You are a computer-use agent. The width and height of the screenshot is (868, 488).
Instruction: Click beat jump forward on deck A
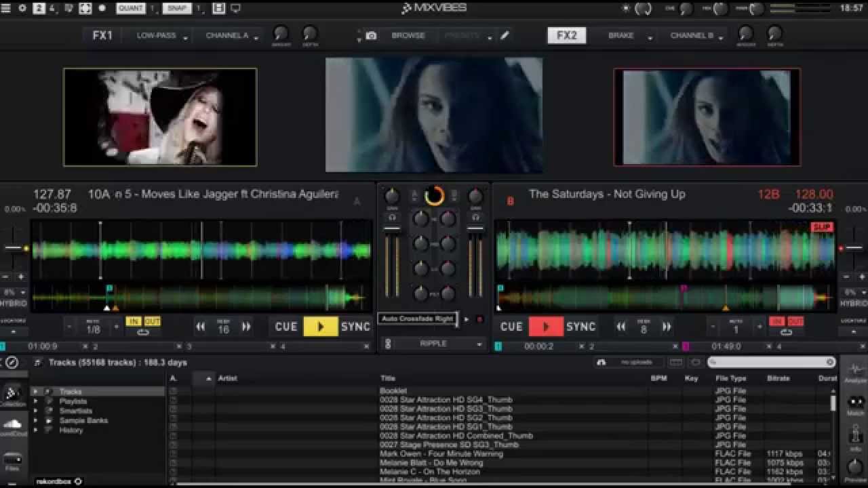[x=246, y=327]
